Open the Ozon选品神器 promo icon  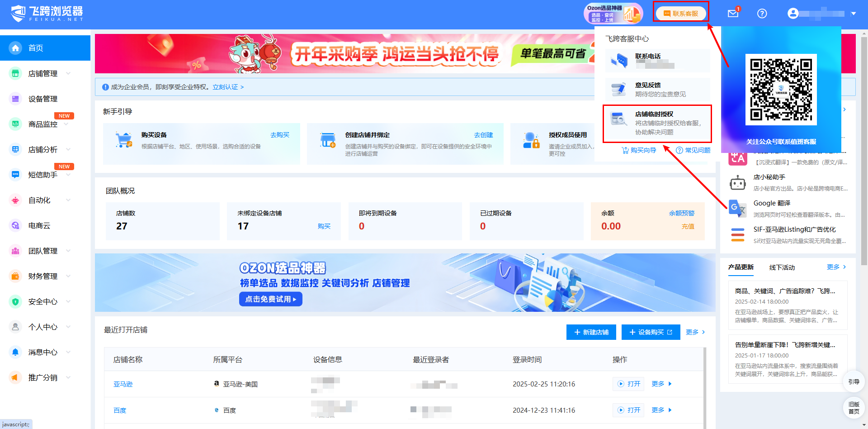click(613, 14)
